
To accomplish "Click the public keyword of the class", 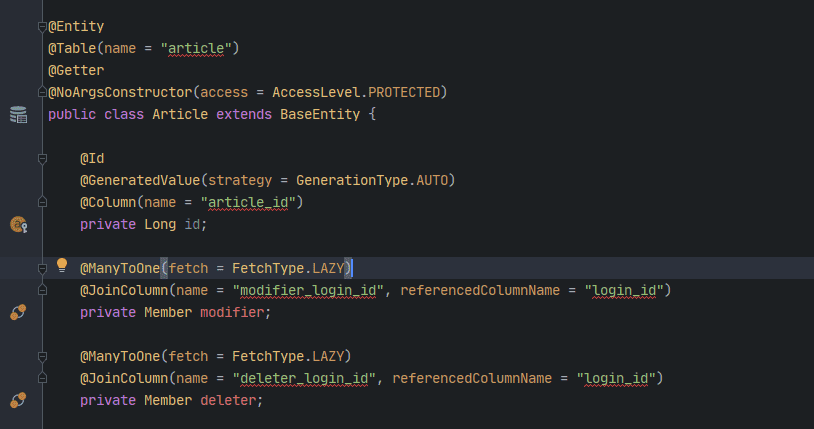I will pos(72,114).
